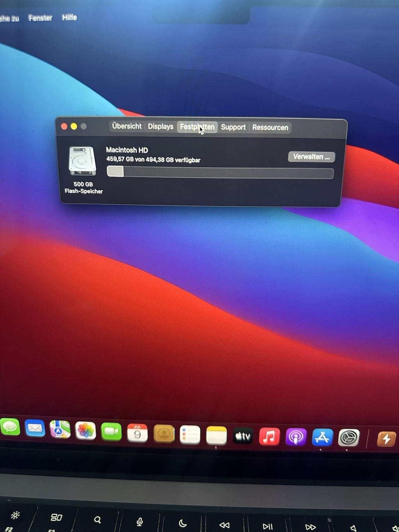
Task: Click the 459,57 GB verfügbar text
Action: 154,160
